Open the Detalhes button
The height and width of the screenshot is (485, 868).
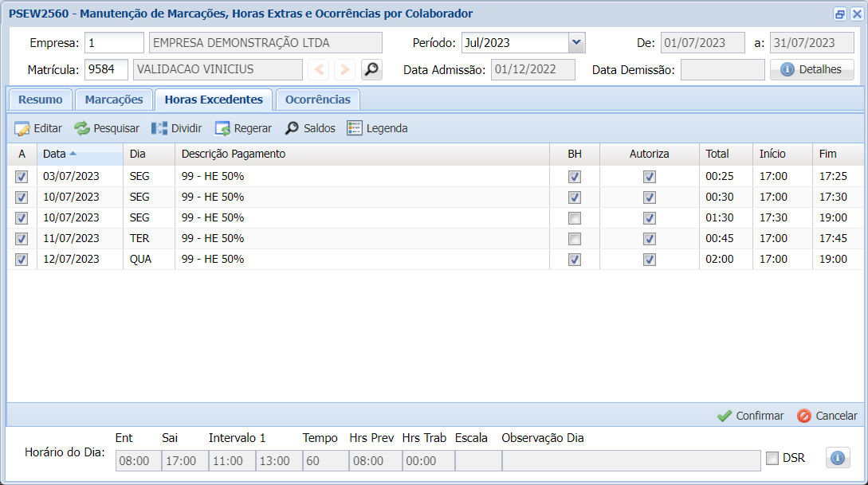click(x=811, y=70)
